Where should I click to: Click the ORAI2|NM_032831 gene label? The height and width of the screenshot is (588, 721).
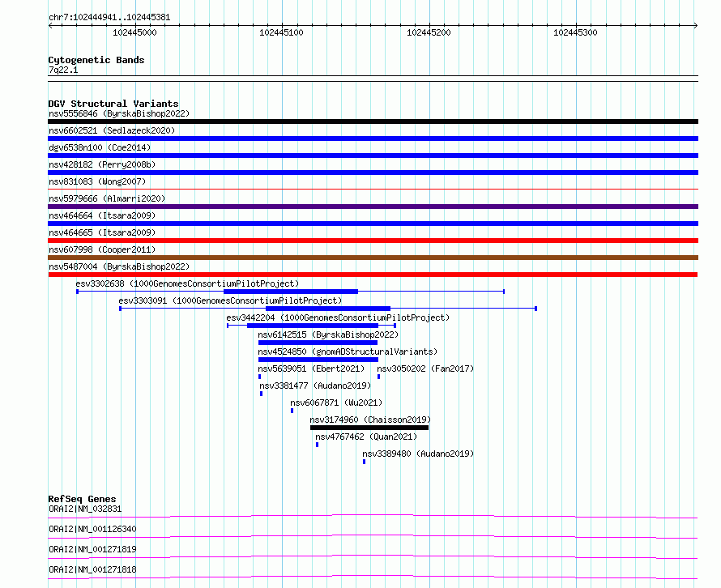click(85, 509)
